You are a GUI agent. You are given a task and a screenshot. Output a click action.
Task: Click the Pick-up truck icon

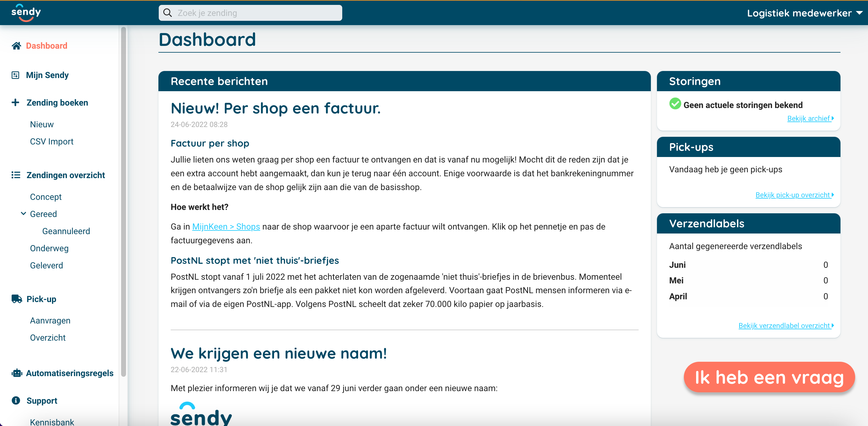17,299
